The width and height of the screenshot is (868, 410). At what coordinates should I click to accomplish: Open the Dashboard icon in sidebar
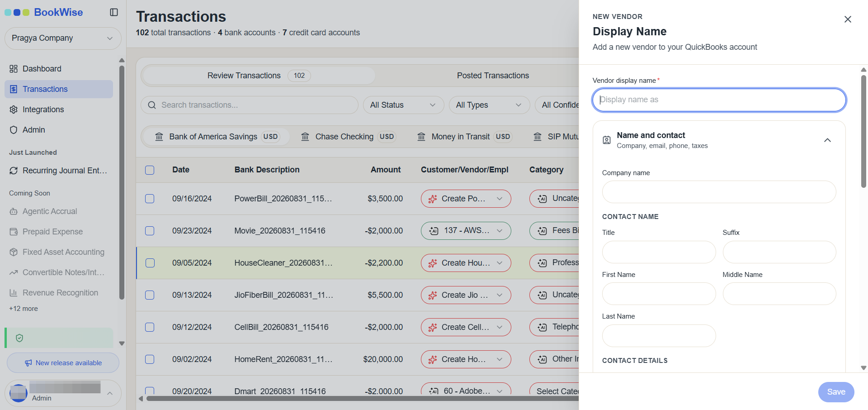tap(14, 69)
